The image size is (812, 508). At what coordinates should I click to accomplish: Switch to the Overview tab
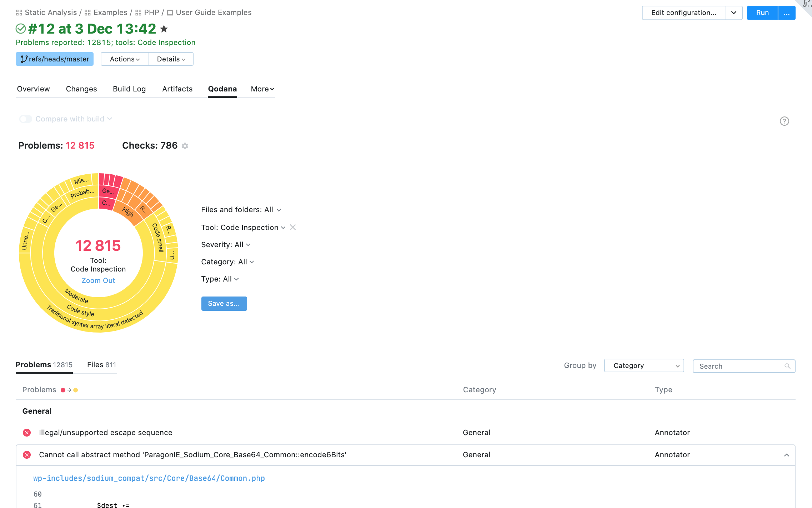click(x=33, y=89)
